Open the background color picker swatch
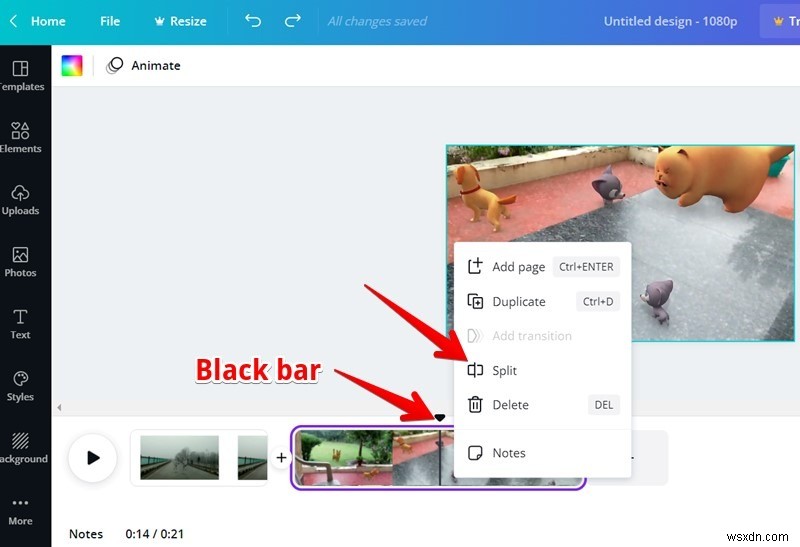Viewport: 800px width, 547px height. coord(72,65)
